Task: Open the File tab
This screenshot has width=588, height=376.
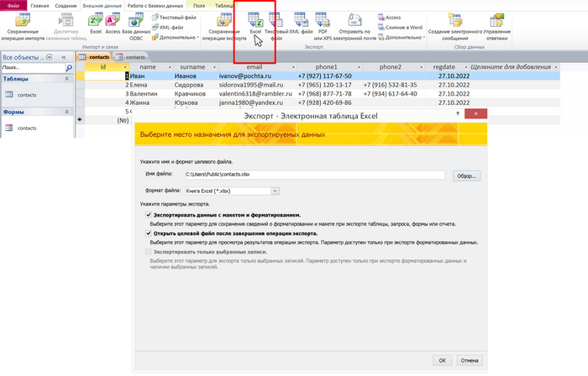Action: 13,6
